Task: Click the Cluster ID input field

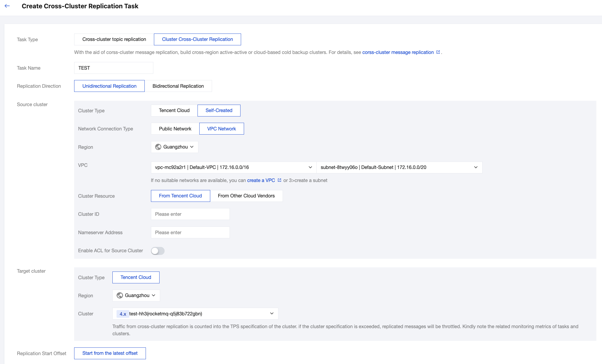Action: 190,214
